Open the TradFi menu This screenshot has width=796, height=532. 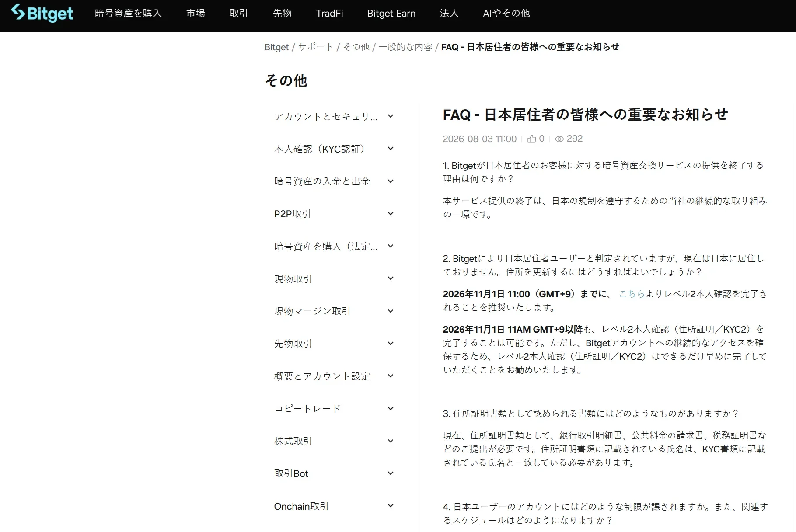pos(329,13)
